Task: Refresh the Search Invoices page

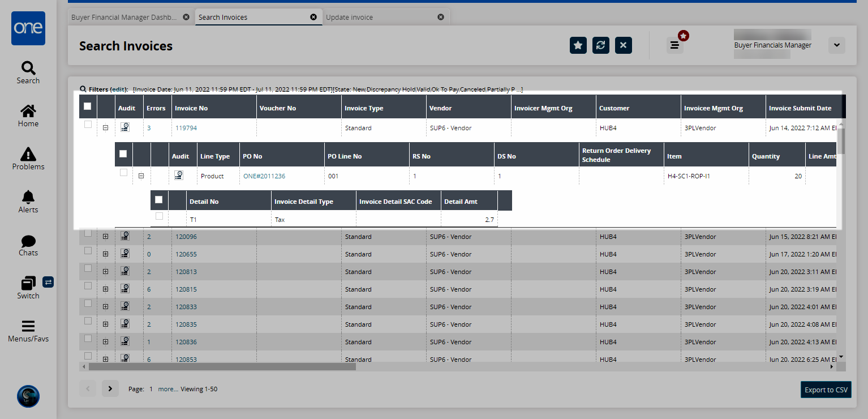Action: click(600, 45)
